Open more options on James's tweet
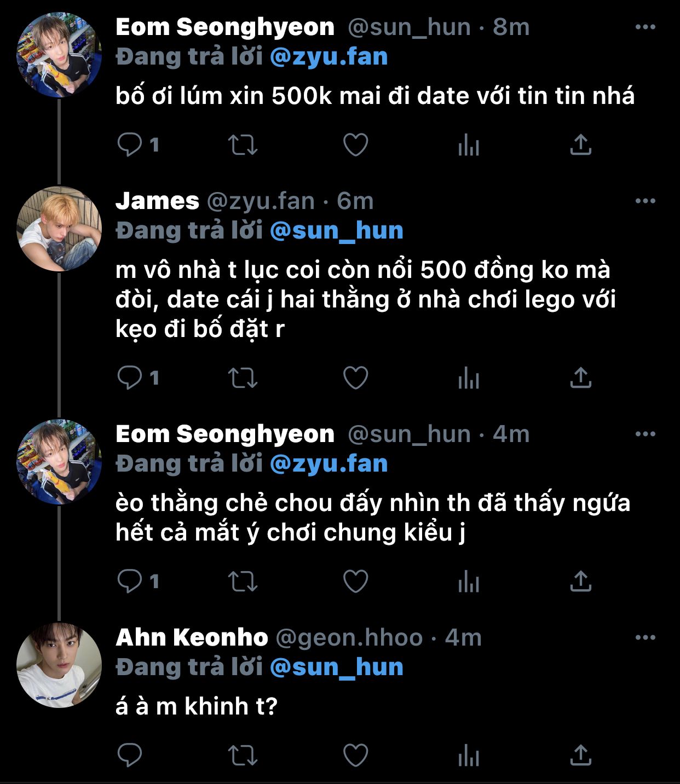Image resolution: width=680 pixels, height=784 pixels. pos(646,201)
